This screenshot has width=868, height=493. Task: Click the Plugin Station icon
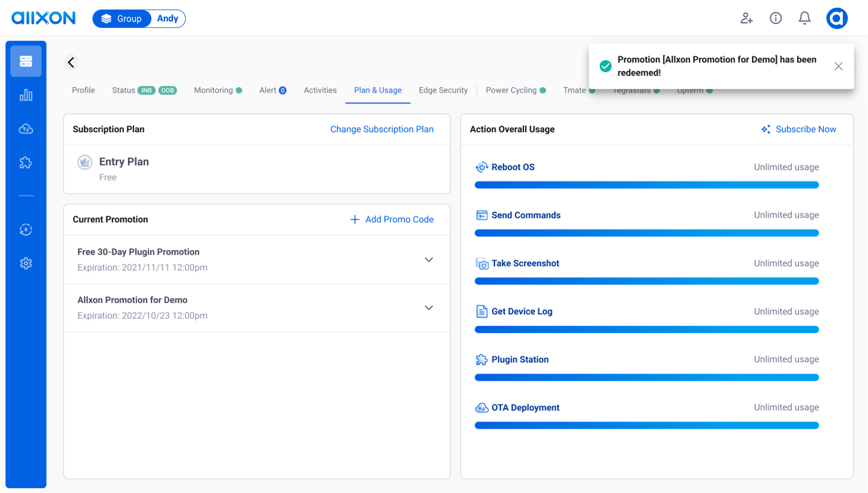(481, 360)
